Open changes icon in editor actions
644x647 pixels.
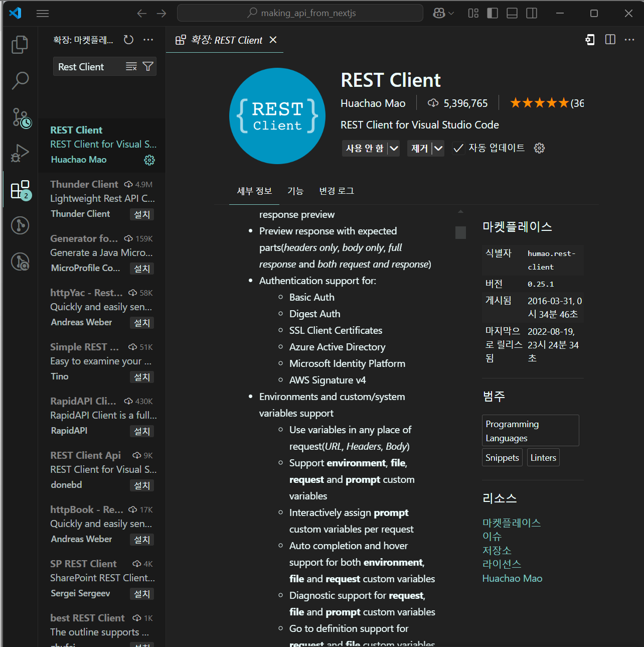coord(590,40)
